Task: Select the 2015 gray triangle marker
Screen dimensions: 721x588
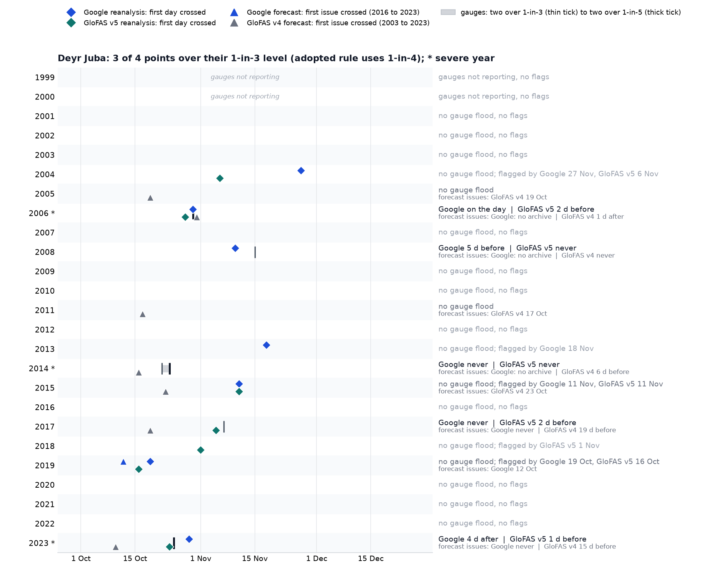Action: [166, 392]
